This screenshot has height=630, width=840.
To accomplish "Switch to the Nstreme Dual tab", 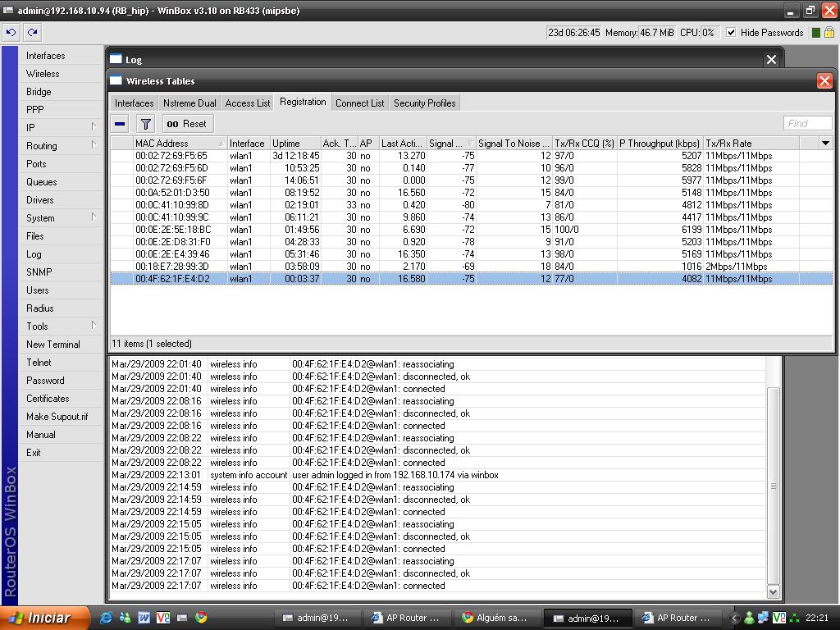I will pos(189,103).
